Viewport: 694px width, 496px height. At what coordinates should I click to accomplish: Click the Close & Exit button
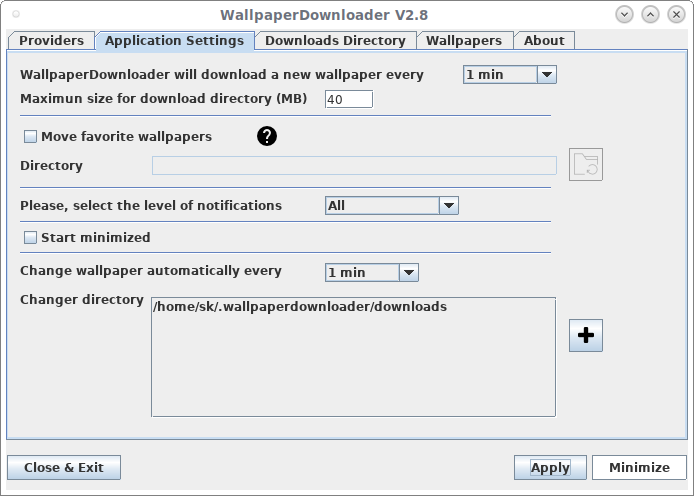pyautogui.click(x=64, y=468)
